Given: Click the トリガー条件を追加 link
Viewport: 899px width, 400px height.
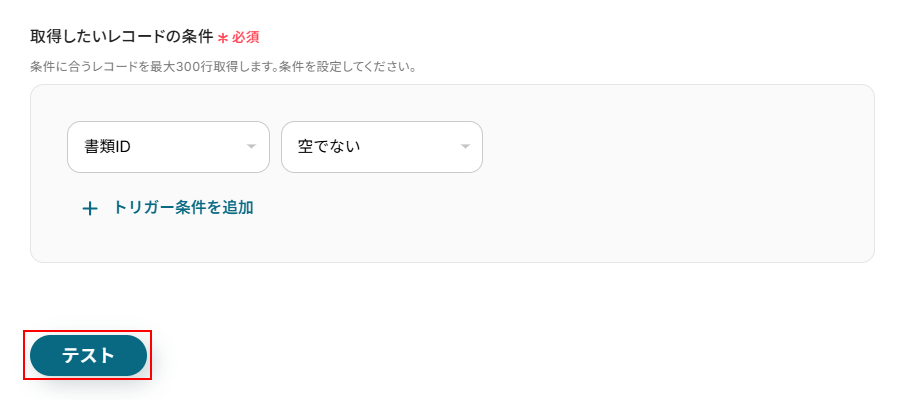Looking at the screenshot, I should pyautogui.click(x=183, y=208).
